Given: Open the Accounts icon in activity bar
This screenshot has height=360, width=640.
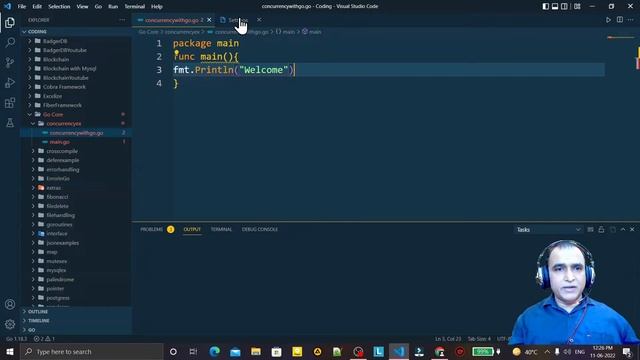Looking at the screenshot, I should (10, 304).
